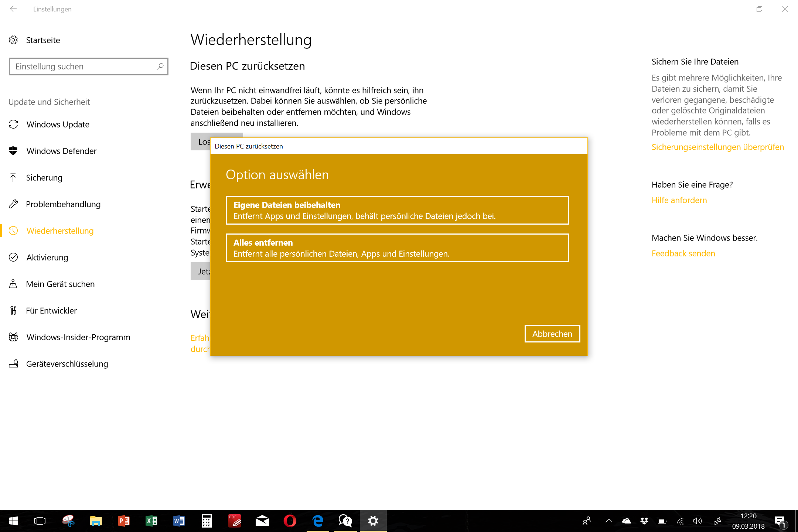Click the search magnifier icon
The width and height of the screenshot is (798, 532).
tap(160, 66)
